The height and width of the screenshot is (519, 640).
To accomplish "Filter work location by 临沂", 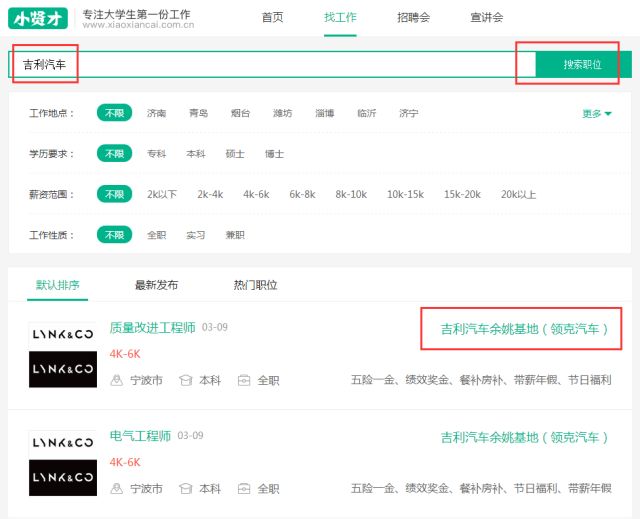I will tap(367, 113).
